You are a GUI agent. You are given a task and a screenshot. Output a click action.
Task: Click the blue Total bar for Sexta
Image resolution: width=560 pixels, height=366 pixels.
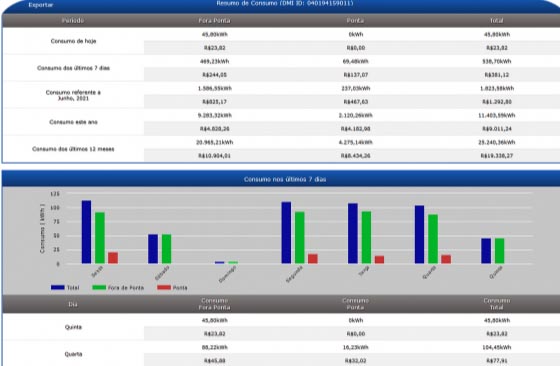point(86,232)
